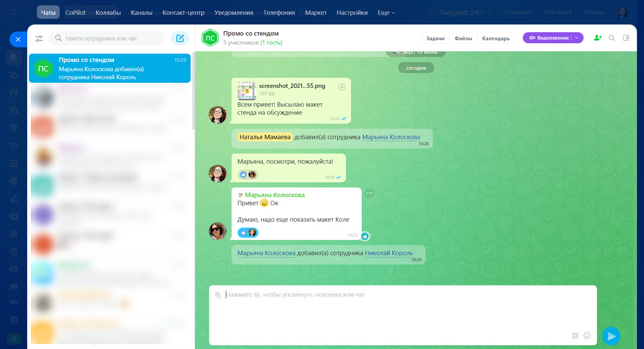This screenshot has height=349, width=644.
Task: Switch to the Чаты tab
Action: click(48, 13)
